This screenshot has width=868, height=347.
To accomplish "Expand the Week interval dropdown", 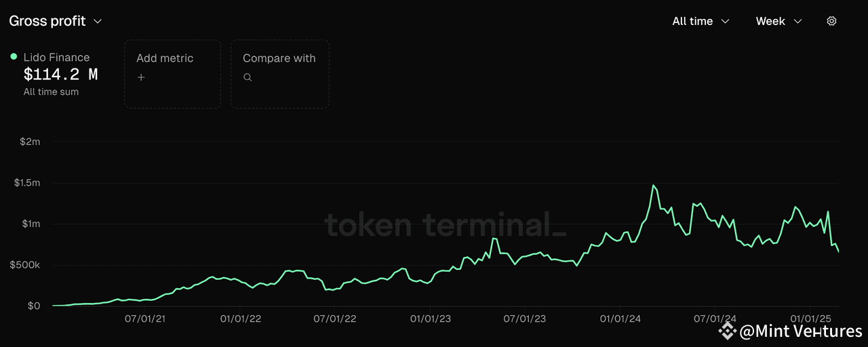I will [778, 21].
